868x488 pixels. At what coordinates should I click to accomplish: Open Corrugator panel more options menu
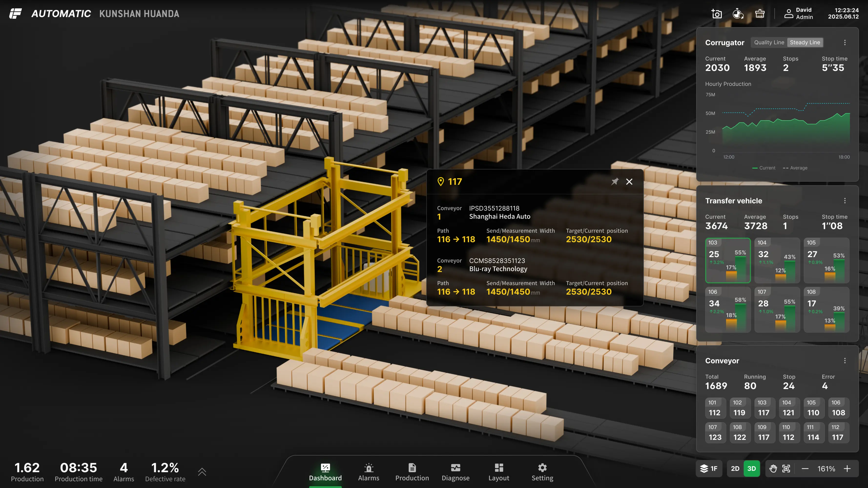click(x=845, y=42)
